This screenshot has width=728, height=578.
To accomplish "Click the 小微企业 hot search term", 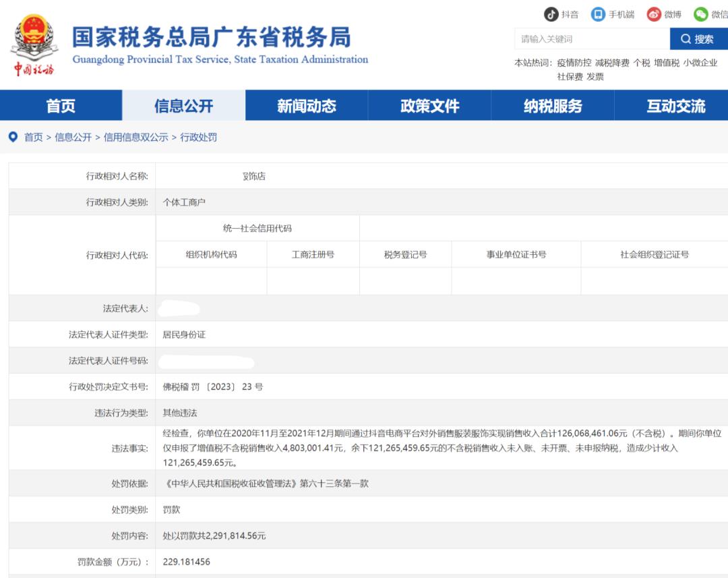I will click(700, 63).
